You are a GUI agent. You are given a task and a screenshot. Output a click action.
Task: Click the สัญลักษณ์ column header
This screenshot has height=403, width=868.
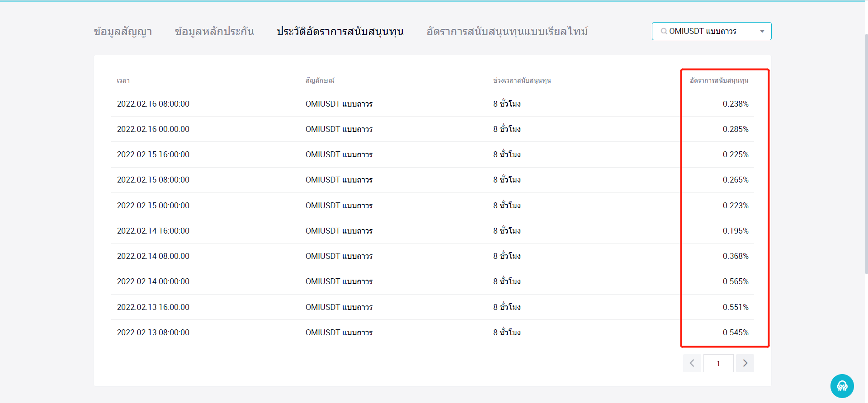point(320,80)
